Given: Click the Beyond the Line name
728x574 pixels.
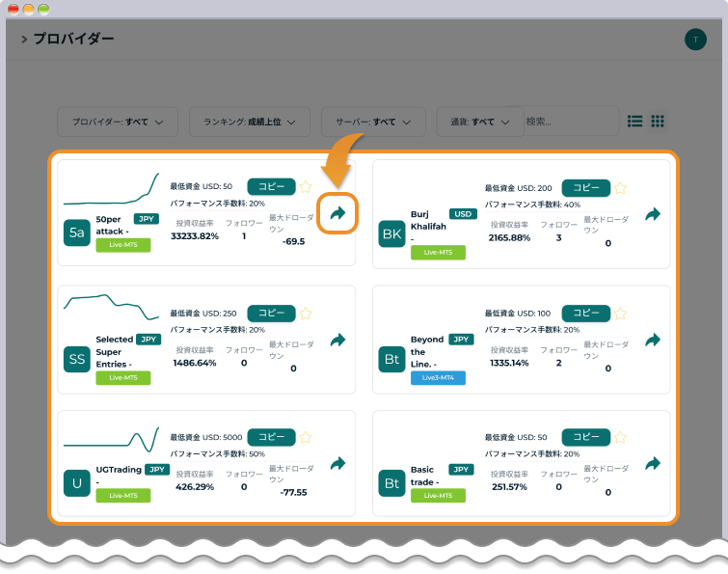Looking at the screenshot, I should point(427,351).
